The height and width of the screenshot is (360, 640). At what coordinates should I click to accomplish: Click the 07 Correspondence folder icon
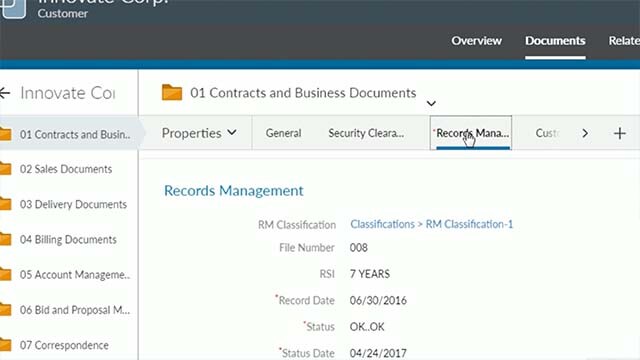click(5, 344)
